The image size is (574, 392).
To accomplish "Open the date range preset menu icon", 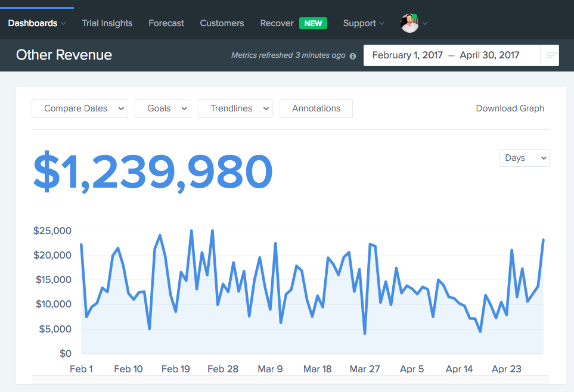I will 550,55.
